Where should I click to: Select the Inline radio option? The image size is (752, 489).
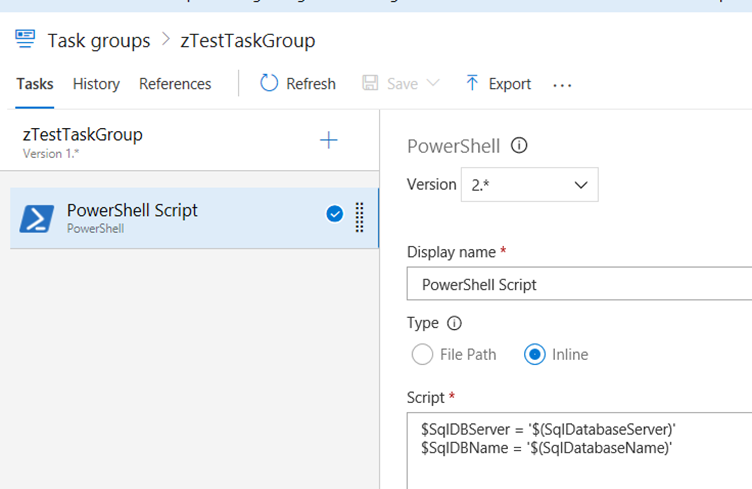pyautogui.click(x=535, y=354)
